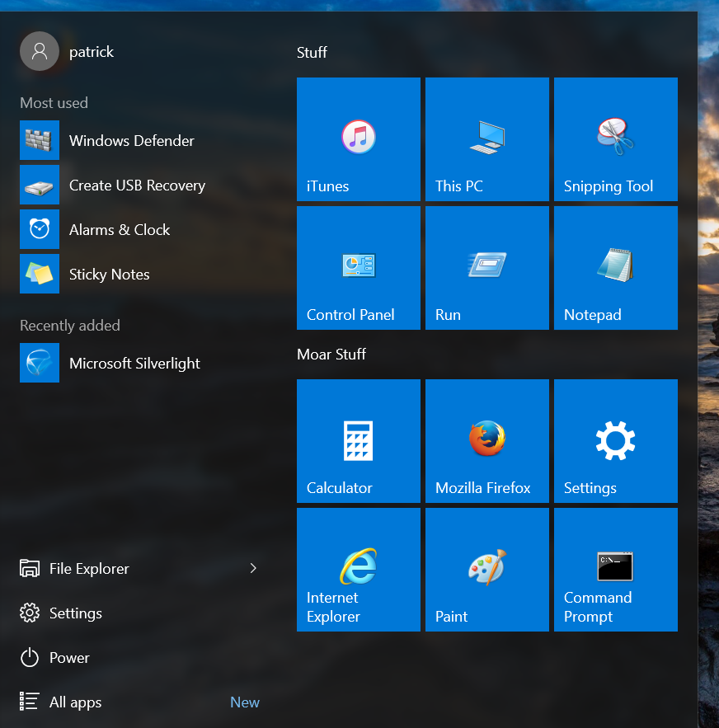This screenshot has width=719, height=728.
Task: Select Sticky Notes from Most used
Action: (139, 274)
